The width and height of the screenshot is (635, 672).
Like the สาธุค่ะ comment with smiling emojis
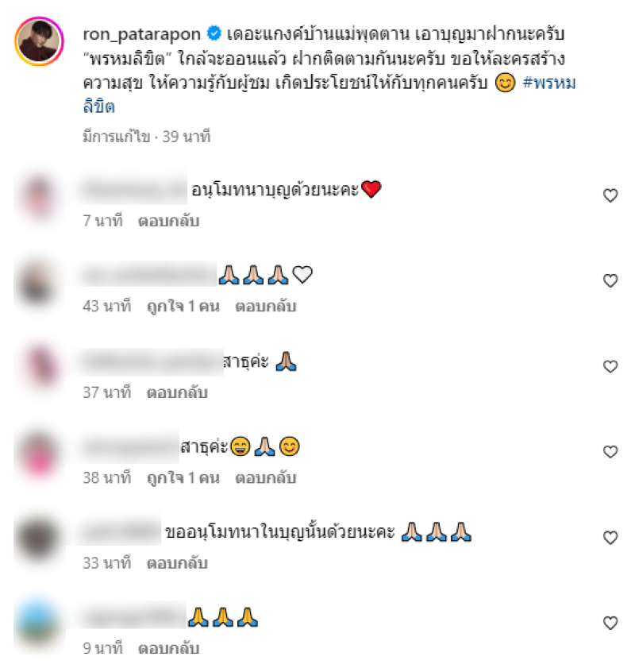tap(610, 452)
